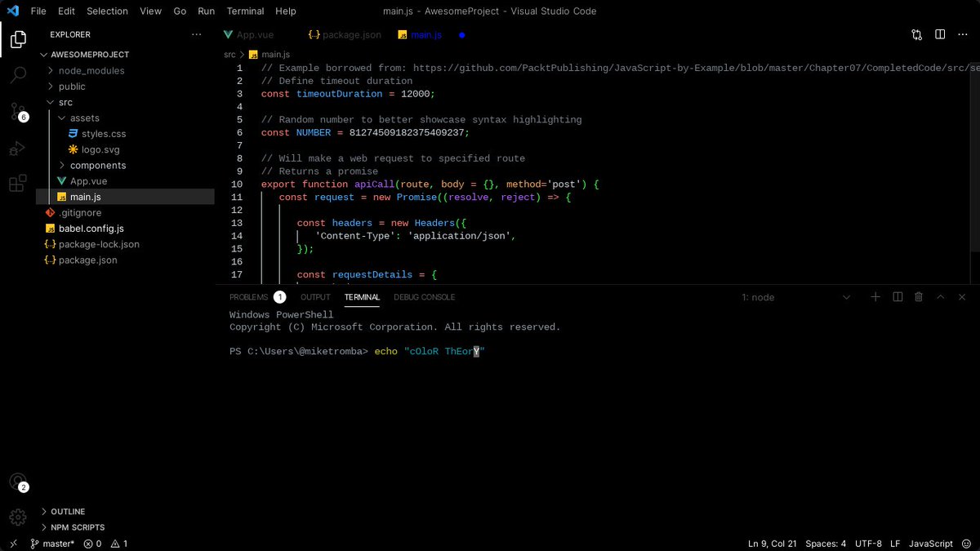Click the Visual Studio Code logo icon
980x551 pixels.
12,11
